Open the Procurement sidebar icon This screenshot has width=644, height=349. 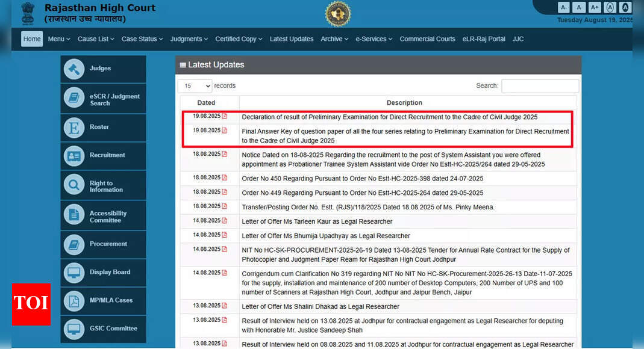74,244
